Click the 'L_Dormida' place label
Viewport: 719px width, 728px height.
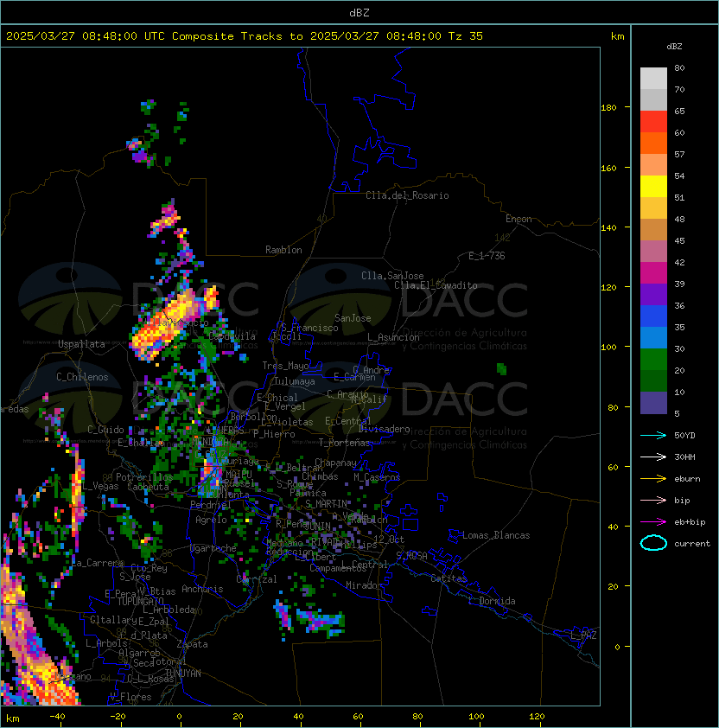point(492,601)
